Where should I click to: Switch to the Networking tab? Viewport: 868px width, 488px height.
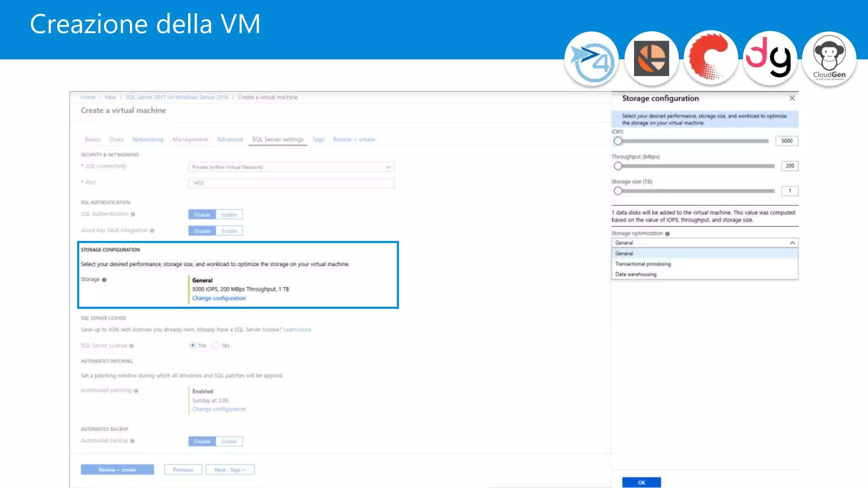pyautogui.click(x=147, y=139)
